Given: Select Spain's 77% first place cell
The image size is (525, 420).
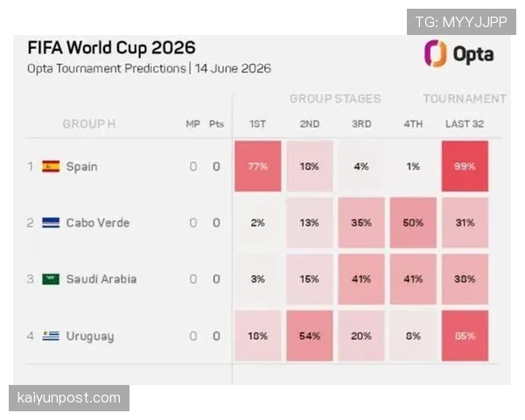Looking at the screenshot, I should [x=258, y=166].
